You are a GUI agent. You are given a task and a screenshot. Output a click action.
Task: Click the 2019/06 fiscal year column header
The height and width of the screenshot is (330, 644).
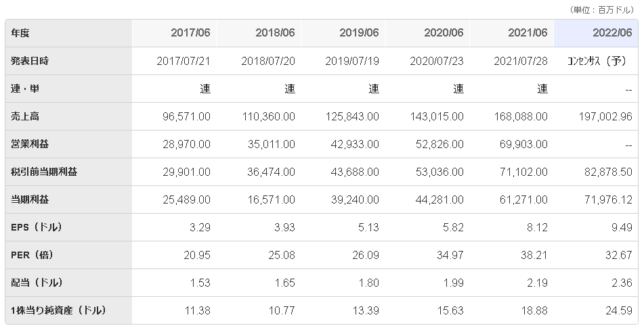(360, 33)
